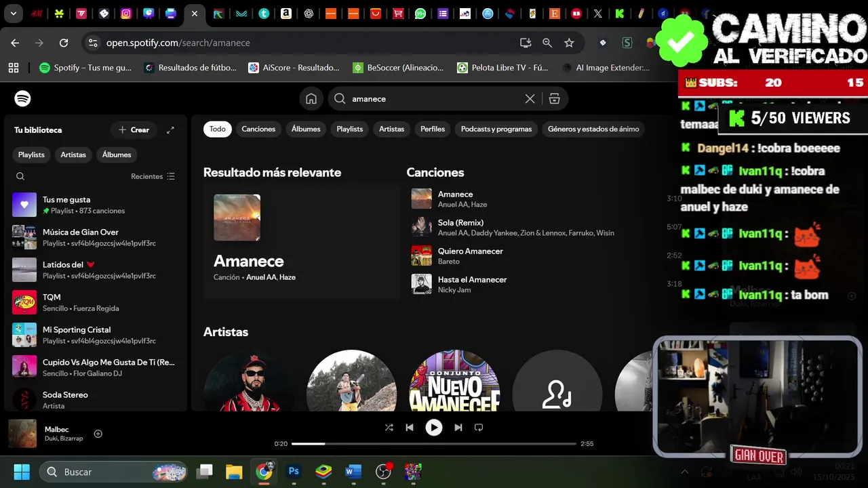Screen dimensions: 868x488
Task: Add Malbec to liked songs
Action: pos(98,434)
